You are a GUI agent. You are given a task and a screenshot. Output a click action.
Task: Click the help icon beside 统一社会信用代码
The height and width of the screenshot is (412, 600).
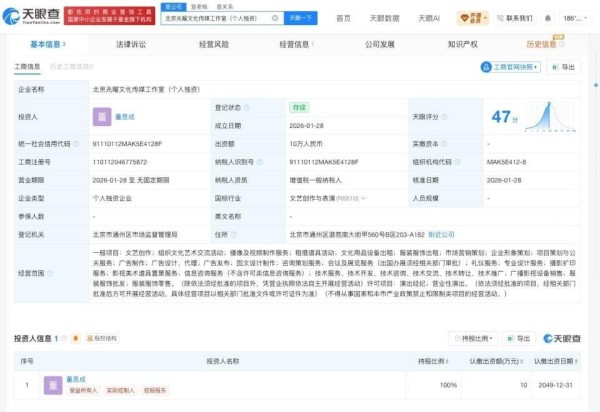coord(76,144)
